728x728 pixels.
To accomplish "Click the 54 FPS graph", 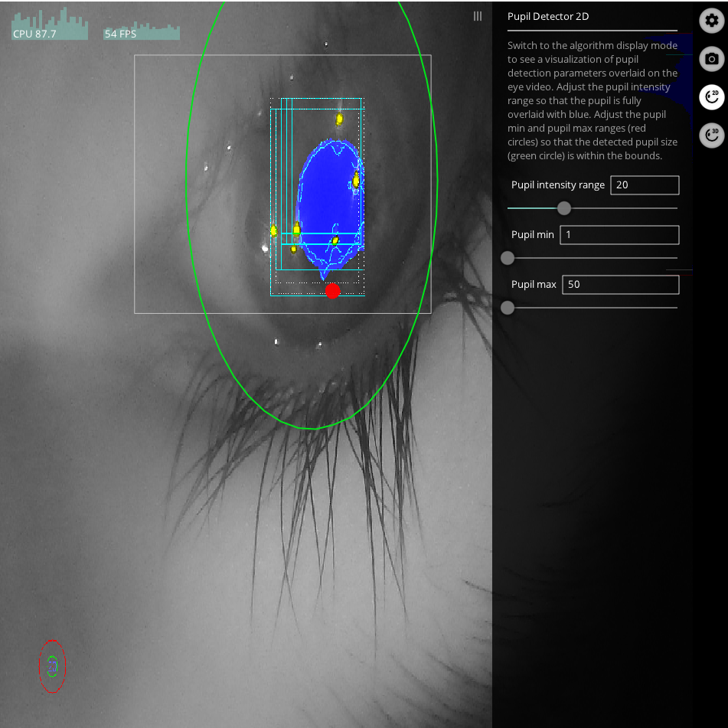I will [x=141, y=31].
